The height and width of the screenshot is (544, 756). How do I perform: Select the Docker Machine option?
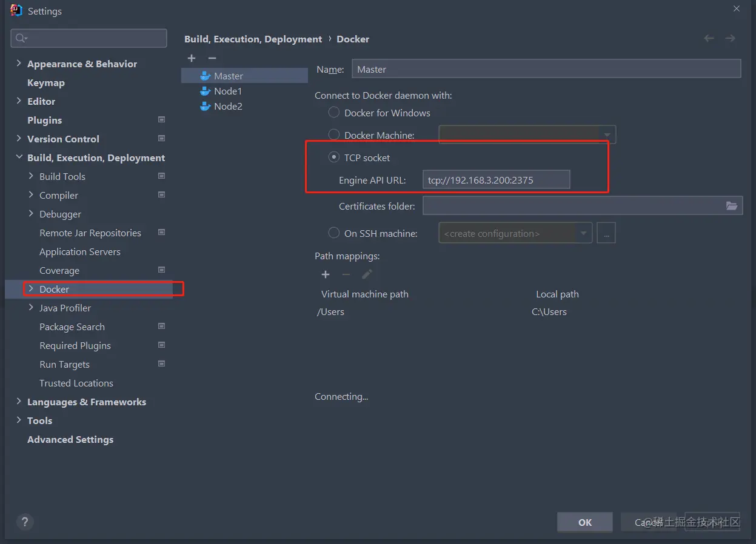(x=333, y=134)
